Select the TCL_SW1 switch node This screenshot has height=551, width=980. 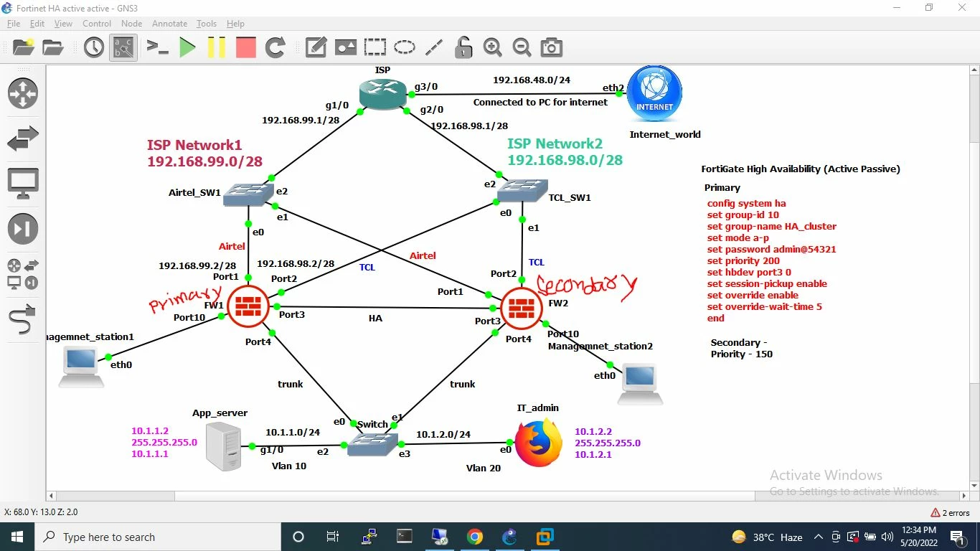click(x=522, y=190)
